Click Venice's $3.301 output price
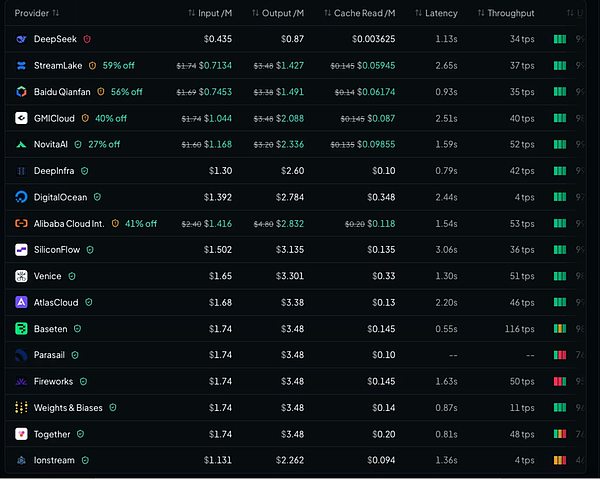This screenshot has height=479, width=600. (x=290, y=276)
